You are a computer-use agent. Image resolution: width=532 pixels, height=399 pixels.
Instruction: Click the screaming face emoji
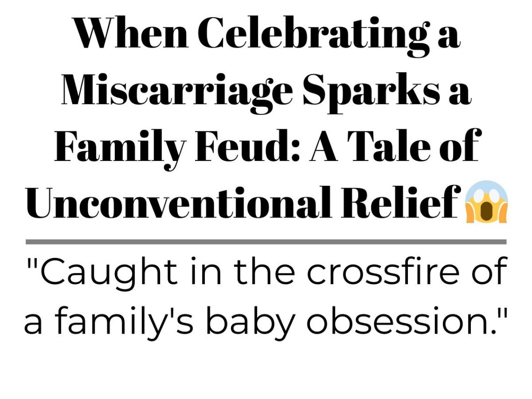[x=486, y=202]
